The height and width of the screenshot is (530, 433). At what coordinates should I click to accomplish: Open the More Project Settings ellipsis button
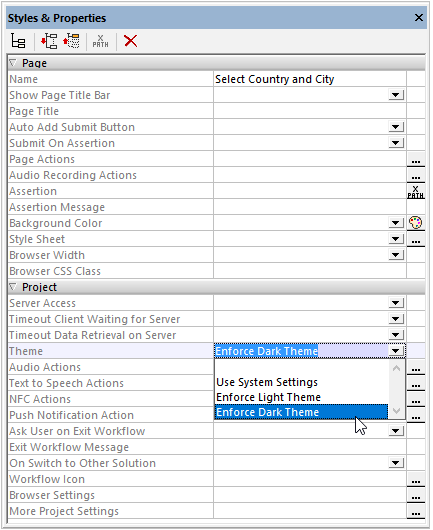pos(416,511)
